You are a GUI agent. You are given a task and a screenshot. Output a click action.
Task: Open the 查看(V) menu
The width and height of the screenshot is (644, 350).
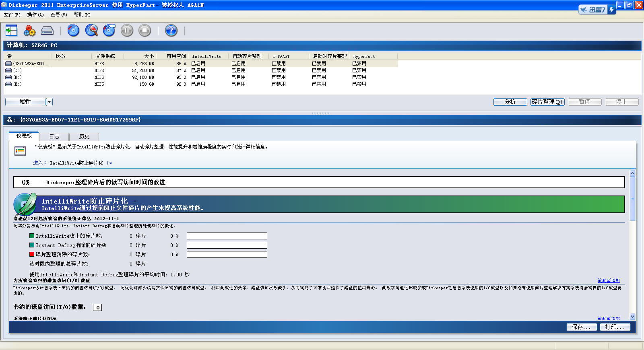[x=59, y=15]
